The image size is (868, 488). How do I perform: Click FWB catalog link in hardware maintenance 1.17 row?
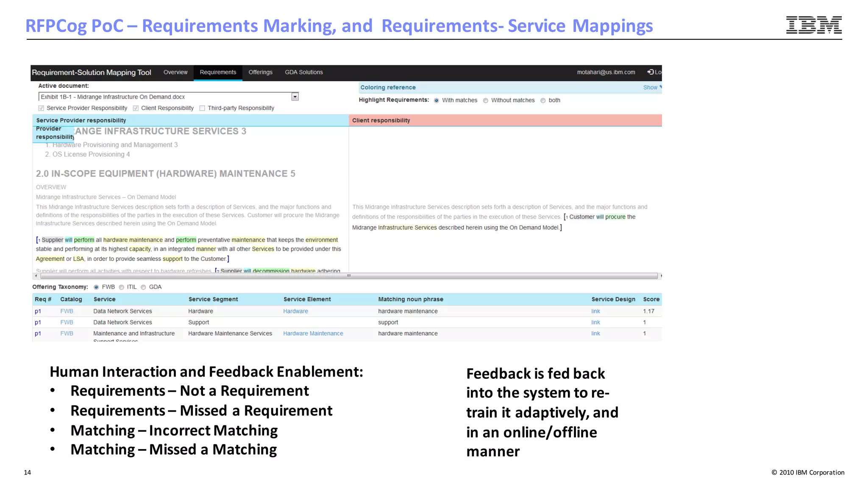pyautogui.click(x=67, y=311)
